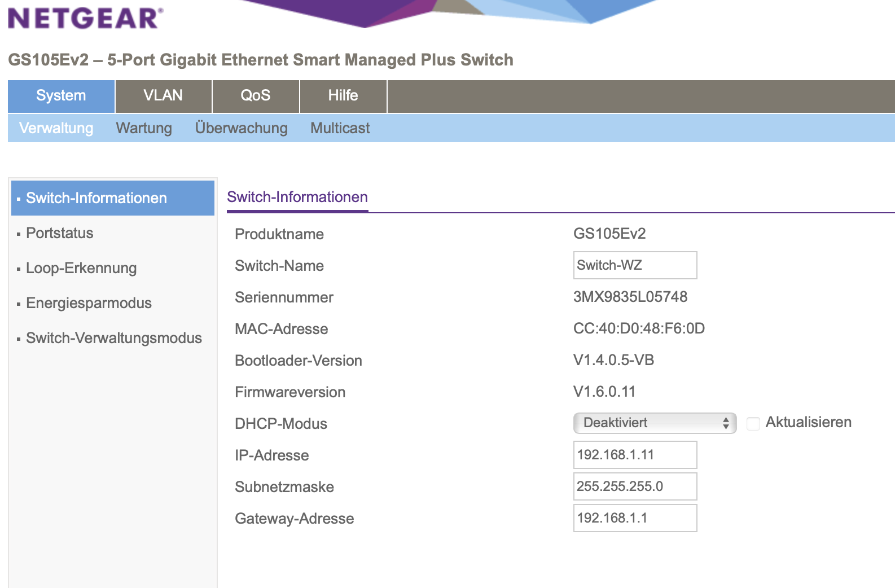Open the System tab
The image size is (895, 588).
[61, 96]
